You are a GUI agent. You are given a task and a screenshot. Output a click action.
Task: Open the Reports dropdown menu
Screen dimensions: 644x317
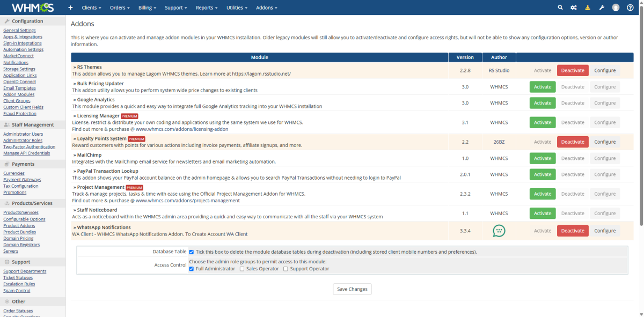click(207, 8)
